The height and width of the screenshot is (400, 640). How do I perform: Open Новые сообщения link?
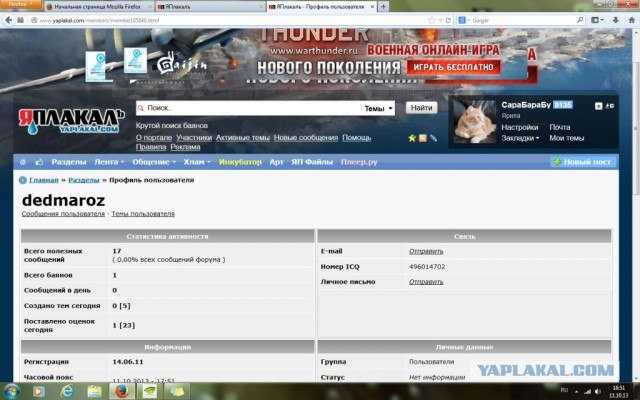click(306, 138)
